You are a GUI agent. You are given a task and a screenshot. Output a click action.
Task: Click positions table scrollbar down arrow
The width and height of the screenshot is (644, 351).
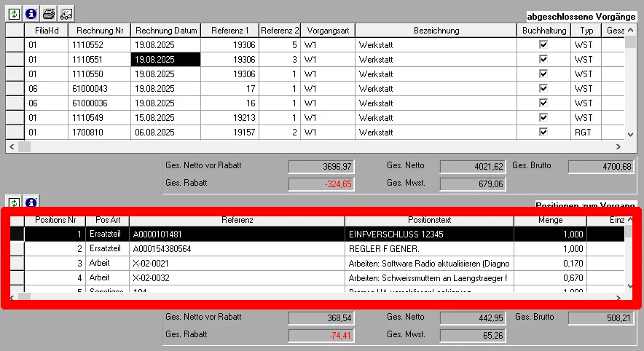pyautogui.click(x=630, y=286)
